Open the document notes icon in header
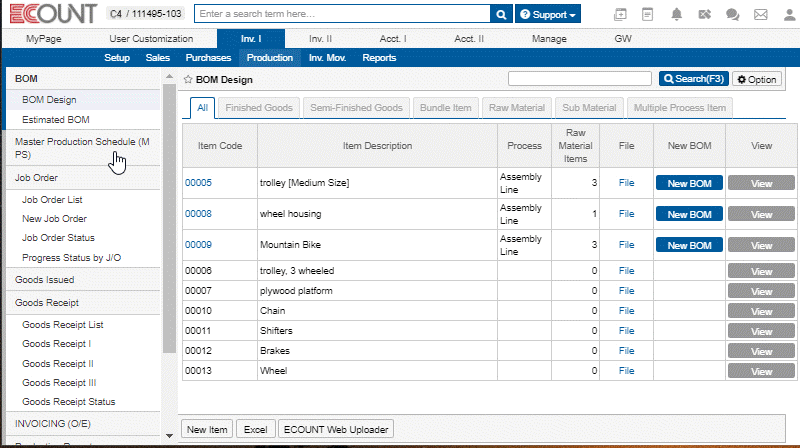Image resolution: width=800 pixels, height=448 pixels. pos(647,14)
